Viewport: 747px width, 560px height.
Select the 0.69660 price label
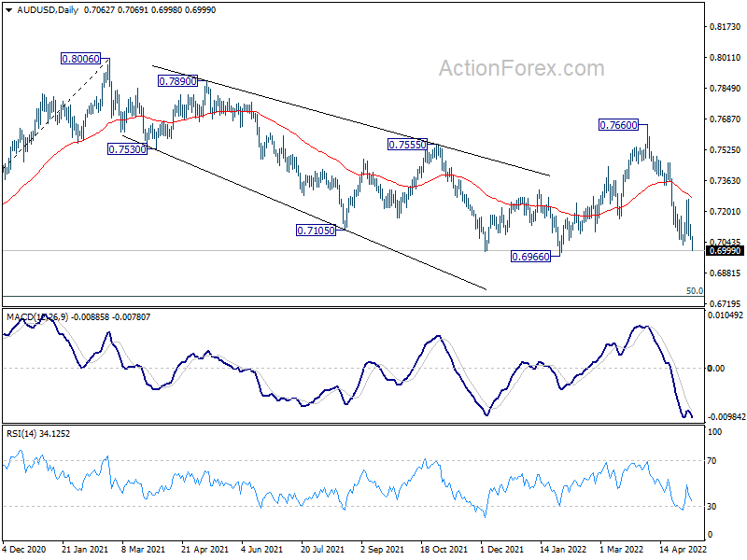click(x=530, y=258)
